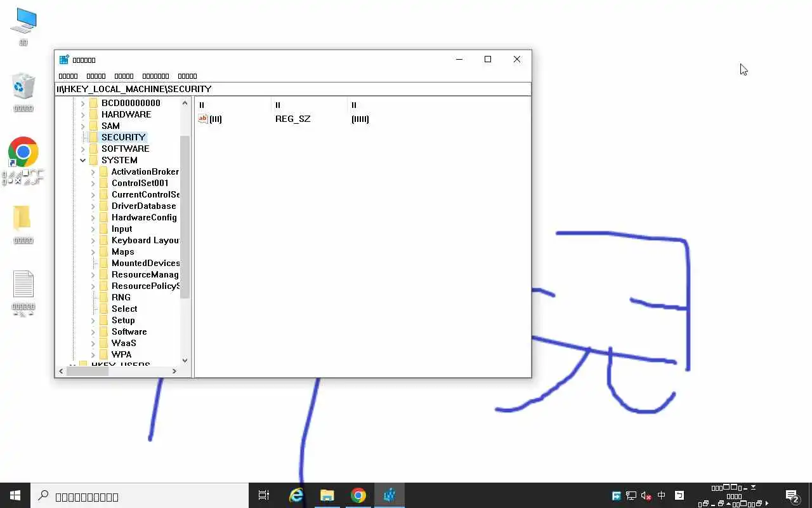Screen dimensions: 812x508
Task: Open the taskbar clock and date
Action: pyautogui.click(x=734, y=496)
